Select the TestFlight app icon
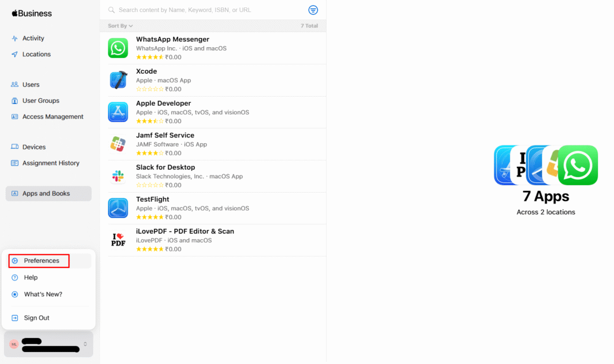 click(118, 208)
